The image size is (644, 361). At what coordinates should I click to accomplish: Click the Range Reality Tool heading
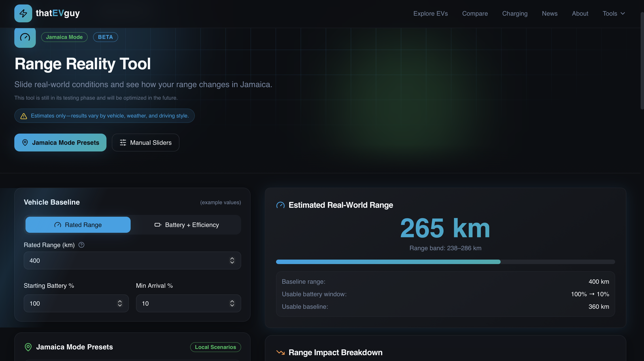pyautogui.click(x=83, y=64)
